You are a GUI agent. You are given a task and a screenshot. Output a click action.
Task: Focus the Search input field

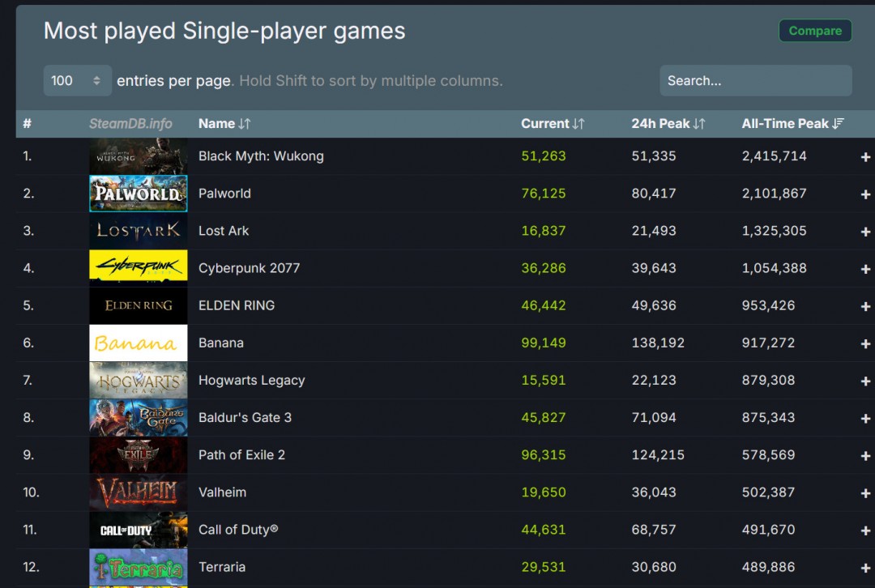tap(755, 81)
